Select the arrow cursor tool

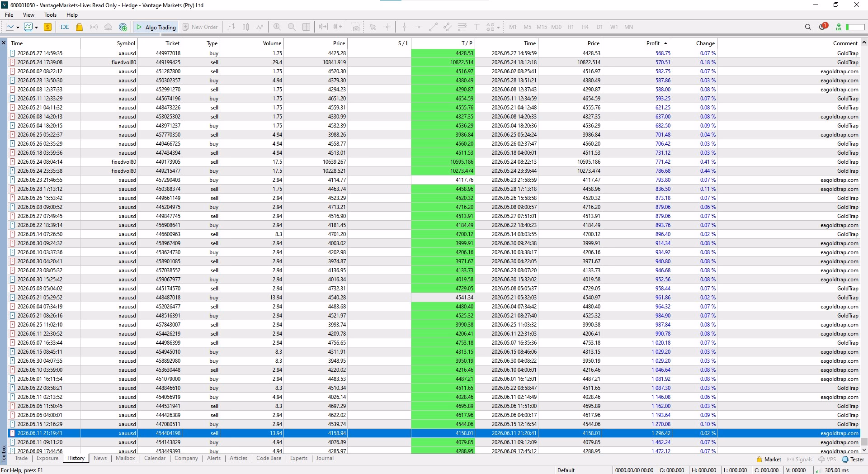373,27
